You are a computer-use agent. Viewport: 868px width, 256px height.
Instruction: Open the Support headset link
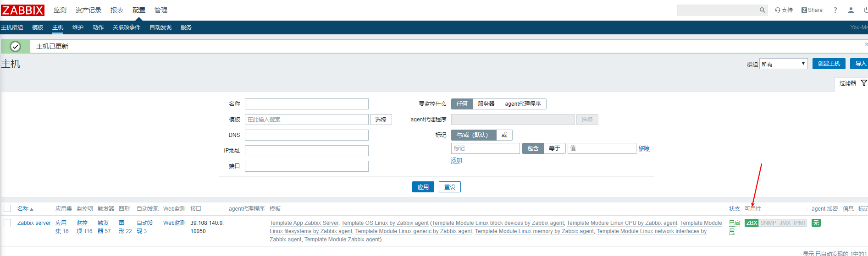784,10
